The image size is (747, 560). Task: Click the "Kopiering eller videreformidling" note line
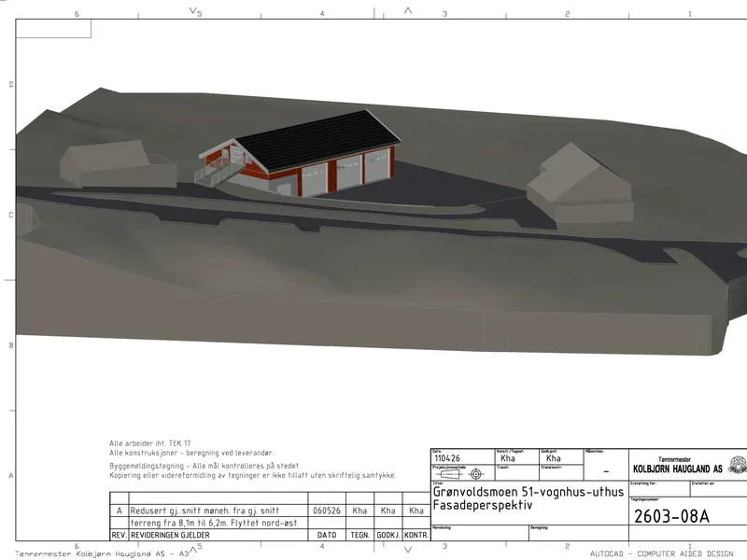click(252, 475)
